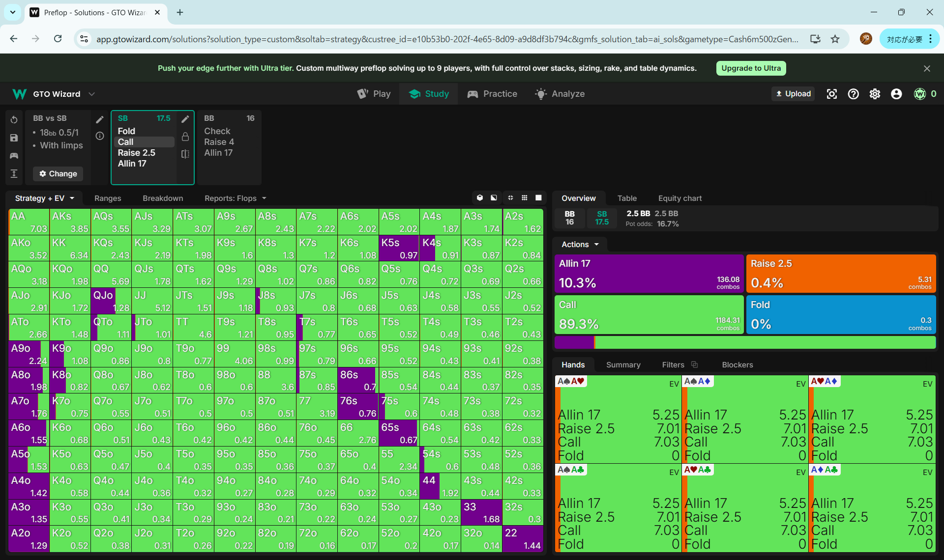Click the screenshot capture icon in top bar
This screenshot has width=944, height=560.
pyautogui.click(x=831, y=94)
